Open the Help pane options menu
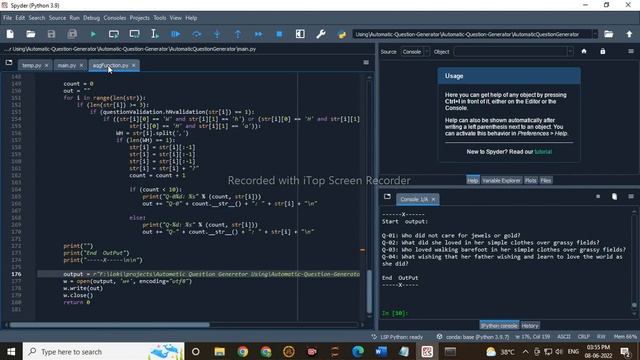640x360 pixels. 631,51
